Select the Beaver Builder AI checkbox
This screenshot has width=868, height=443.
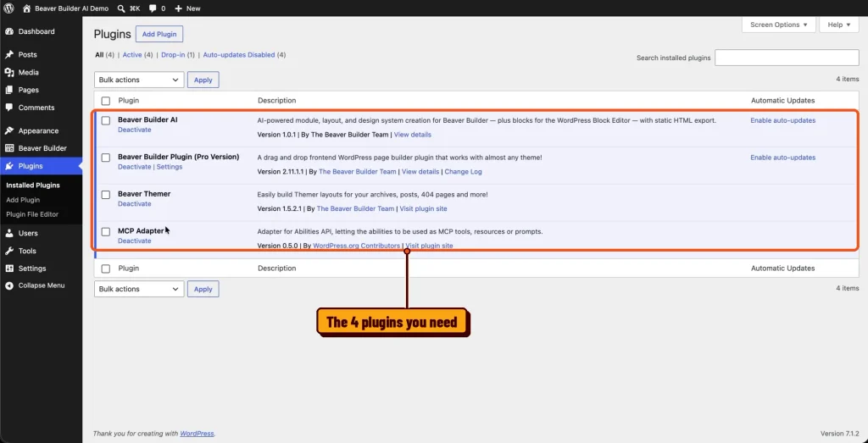tap(106, 120)
